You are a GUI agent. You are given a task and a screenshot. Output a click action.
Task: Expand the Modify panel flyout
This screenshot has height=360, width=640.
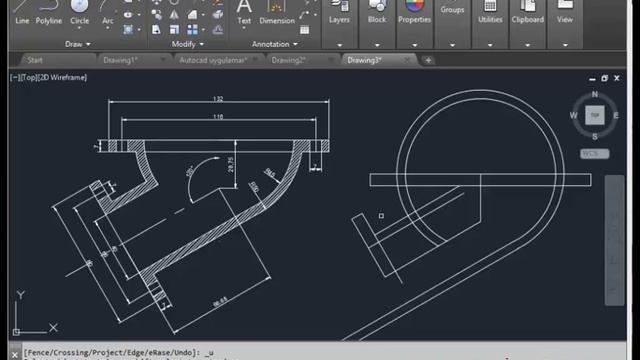pos(187,44)
